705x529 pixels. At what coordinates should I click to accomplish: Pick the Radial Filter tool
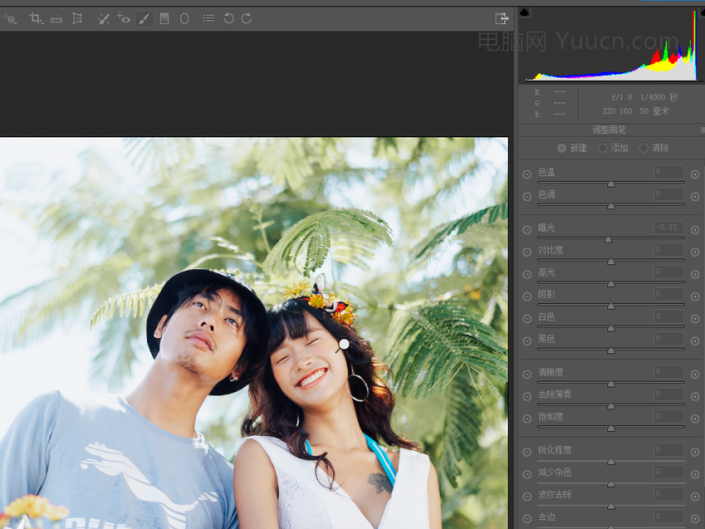coord(185,18)
